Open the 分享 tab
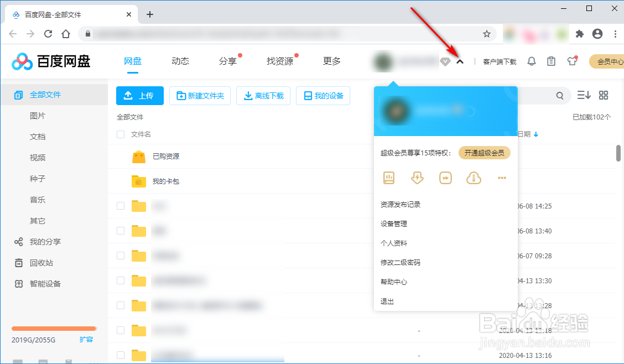This screenshot has width=624, height=364. click(227, 61)
